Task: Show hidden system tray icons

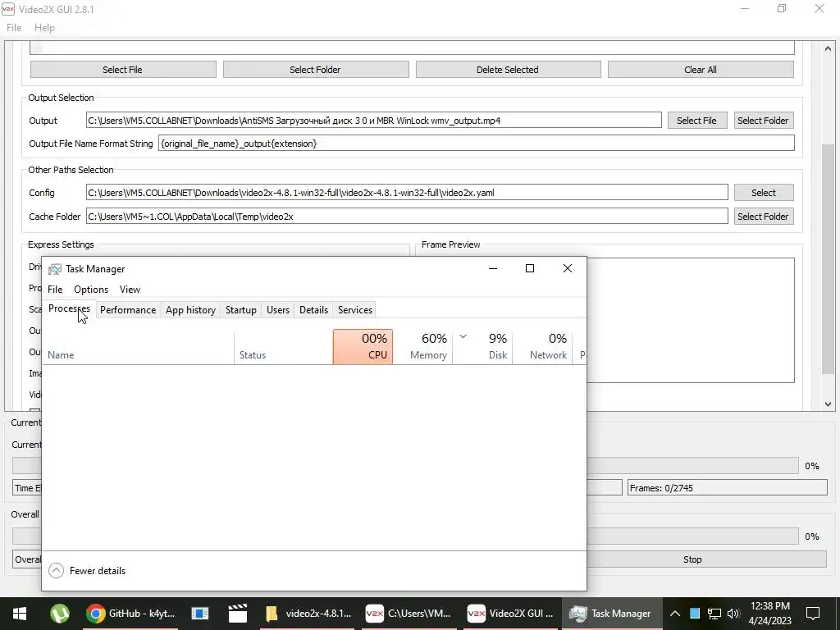Action: tap(675, 614)
